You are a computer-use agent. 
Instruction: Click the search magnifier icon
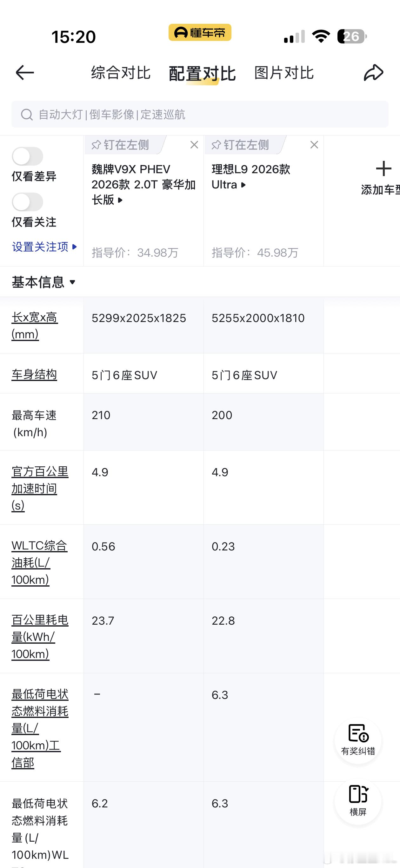point(27,115)
